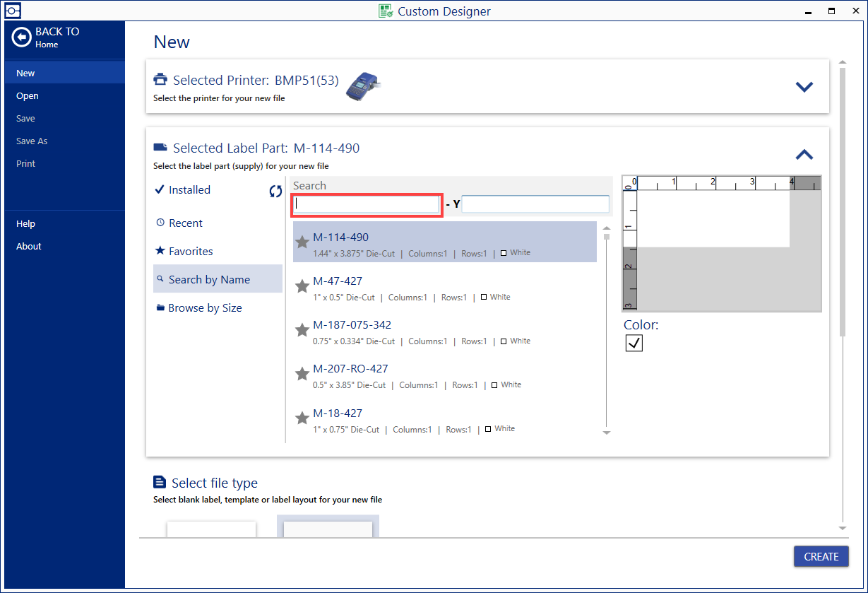Select Help in the left sidebar
Screen dimensions: 868x593
[25, 224]
